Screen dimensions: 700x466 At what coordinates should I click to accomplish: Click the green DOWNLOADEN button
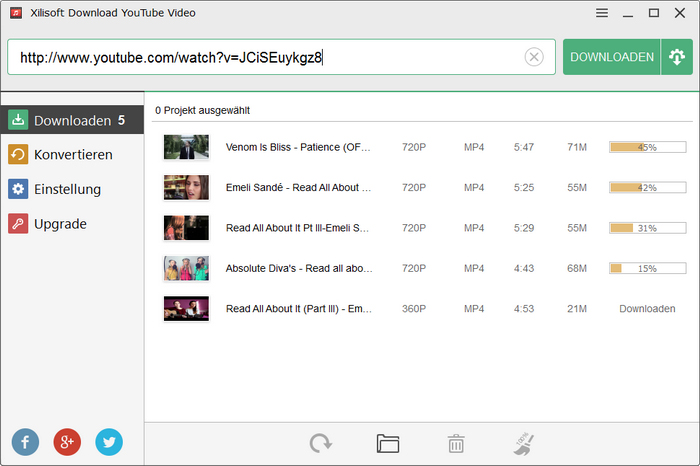(612, 57)
